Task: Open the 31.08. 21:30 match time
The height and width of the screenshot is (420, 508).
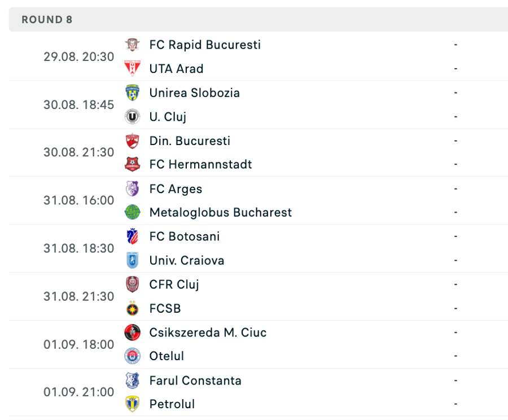Action: [78, 296]
